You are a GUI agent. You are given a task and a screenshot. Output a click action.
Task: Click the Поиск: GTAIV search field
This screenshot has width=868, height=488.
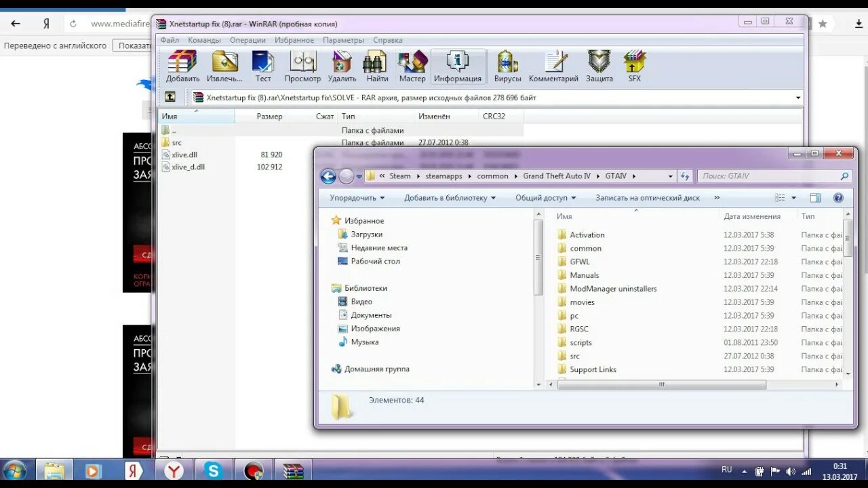[x=774, y=176]
